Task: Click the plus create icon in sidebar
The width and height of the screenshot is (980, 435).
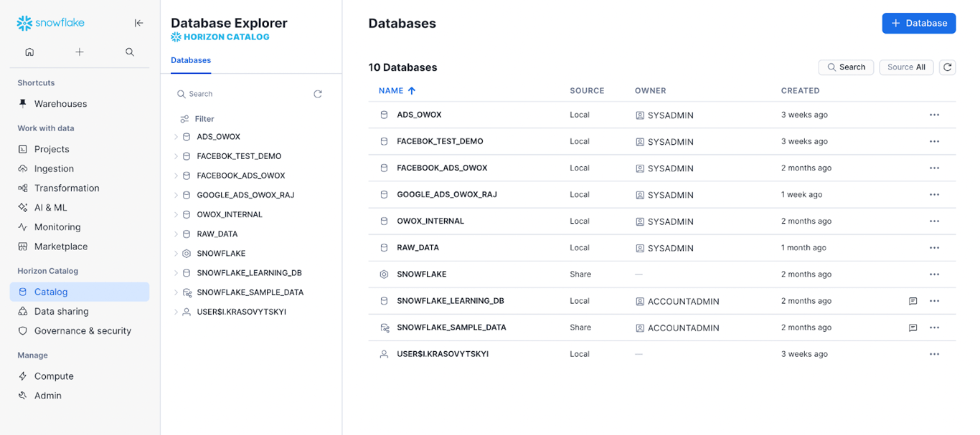Action: point(80,52)
